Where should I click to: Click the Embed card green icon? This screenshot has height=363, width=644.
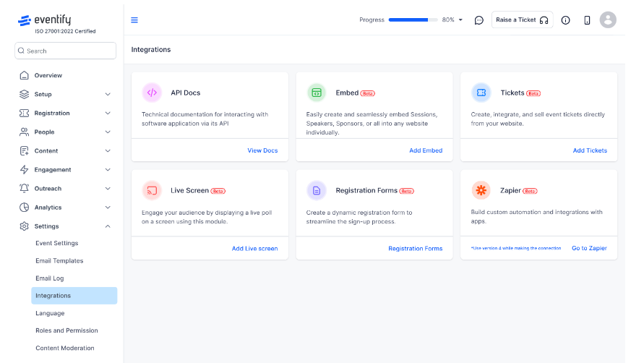317,93
